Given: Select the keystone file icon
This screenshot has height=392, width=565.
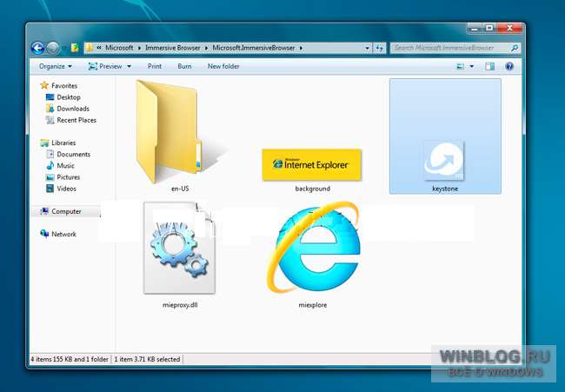Looking at the screenshot, I should tap(444, 161).
